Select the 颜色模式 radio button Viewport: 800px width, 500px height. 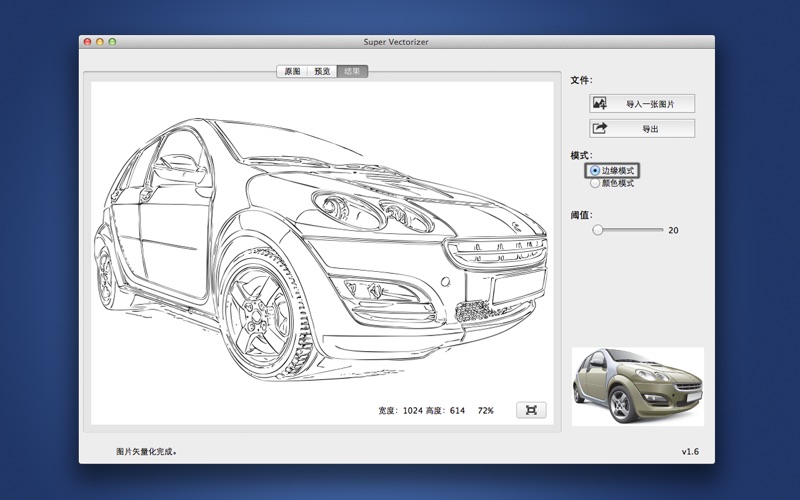coord(596,183)
